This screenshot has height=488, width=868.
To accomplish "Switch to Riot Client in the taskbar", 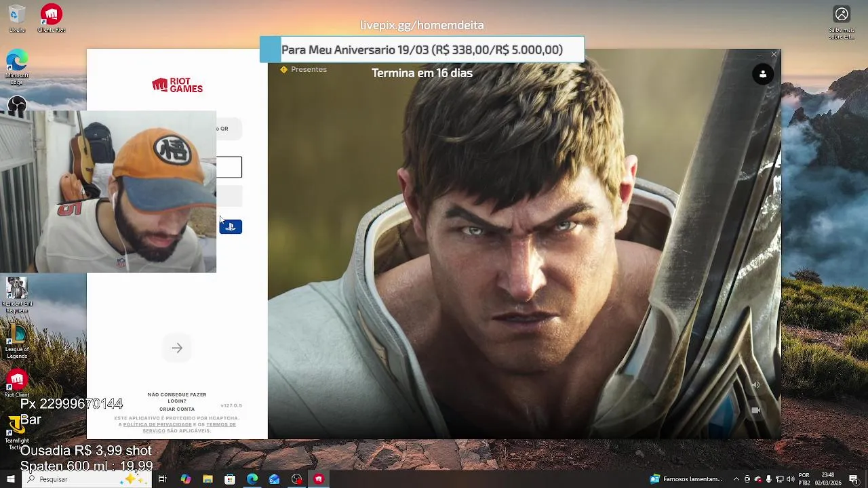I will [x=319, y=479].
